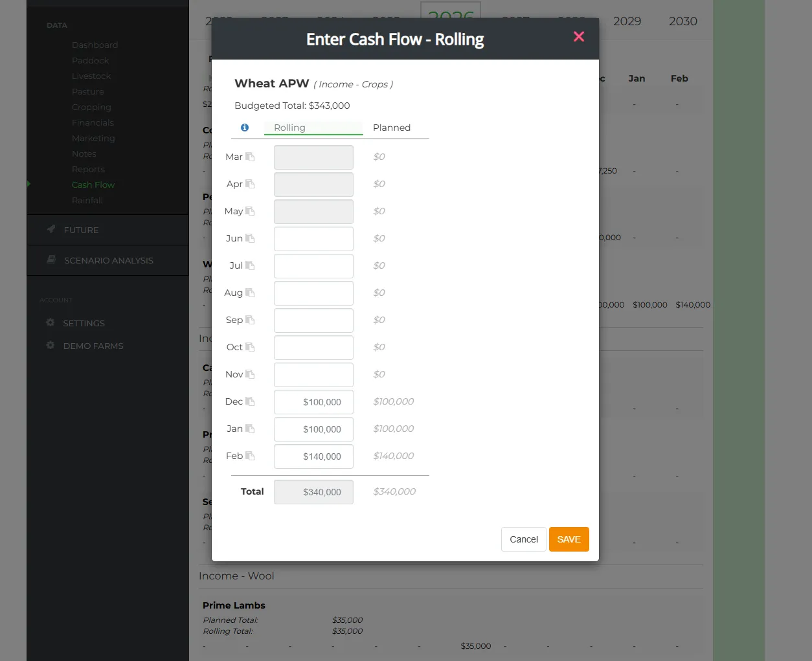Click the green arrow marker beside Cash Flow
This screenshot has width=812, height=661.
28,185
